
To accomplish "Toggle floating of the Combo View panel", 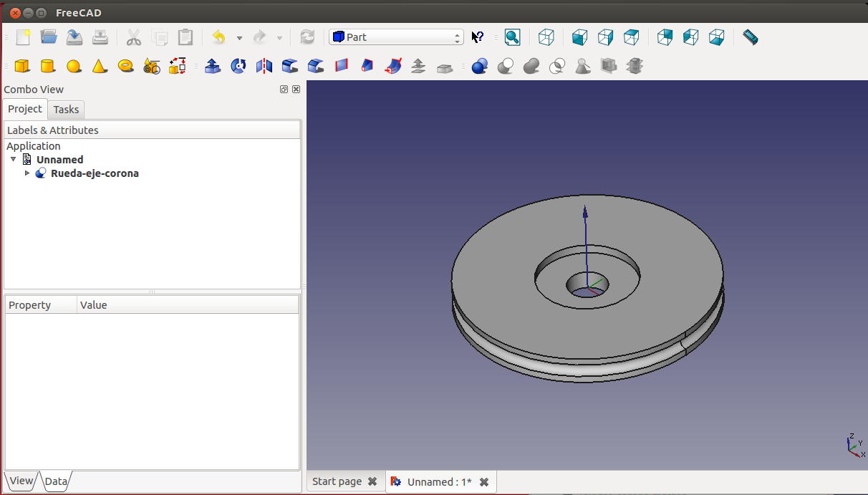I will [x=284, y=90].
